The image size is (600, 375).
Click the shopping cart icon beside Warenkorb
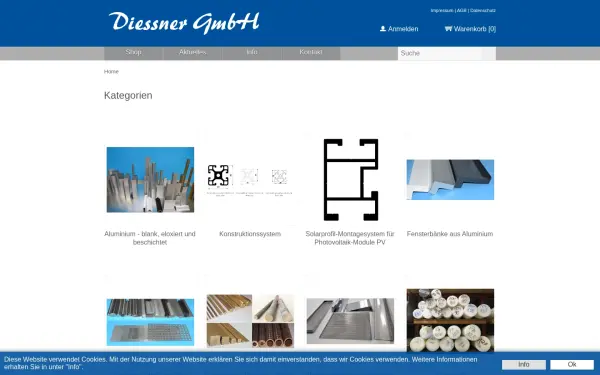click(448, 29)
